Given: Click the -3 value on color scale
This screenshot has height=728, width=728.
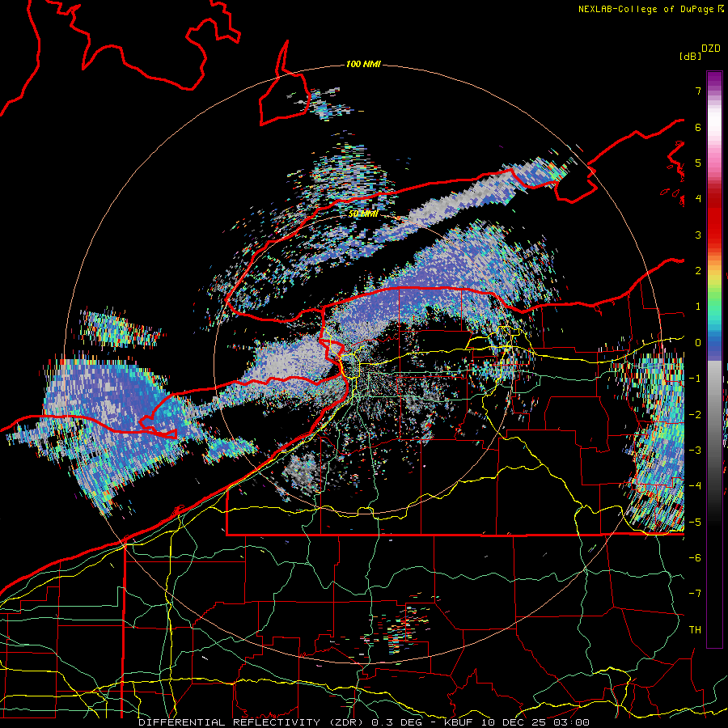Looking at the screenshot, I should coord(695,451).
